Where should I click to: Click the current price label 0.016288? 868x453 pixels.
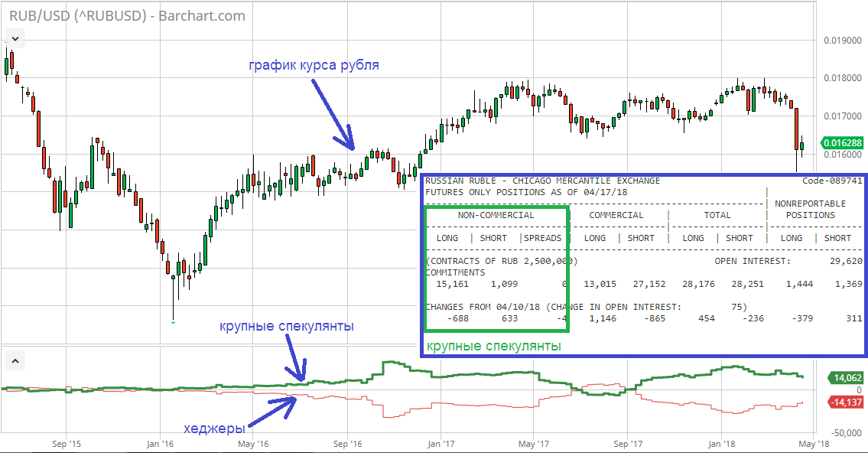843,143
